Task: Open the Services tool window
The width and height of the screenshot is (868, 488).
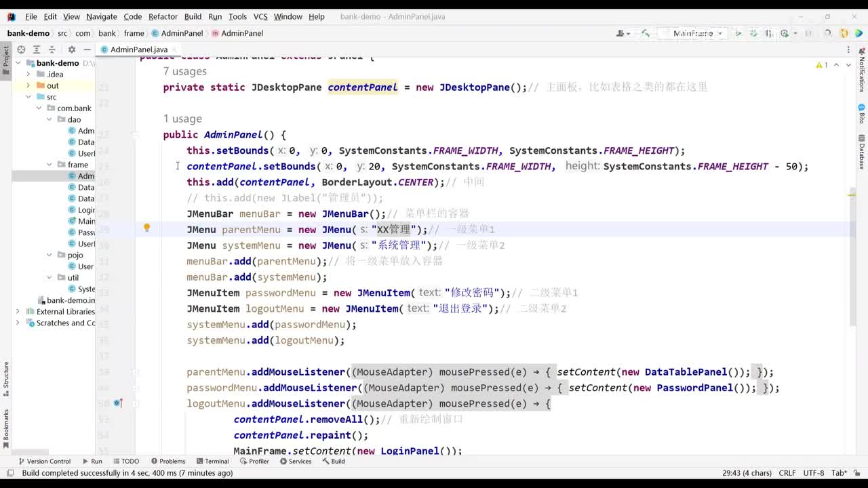Action: [295, 461]
